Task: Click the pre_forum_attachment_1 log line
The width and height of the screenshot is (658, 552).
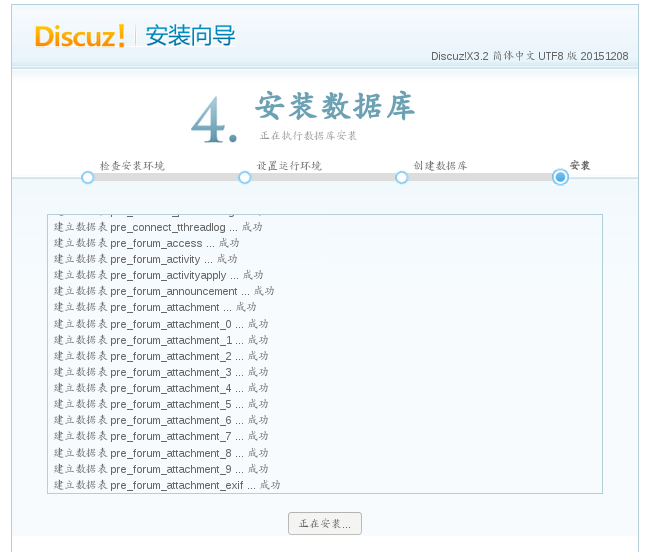Action: pos(161,340)
